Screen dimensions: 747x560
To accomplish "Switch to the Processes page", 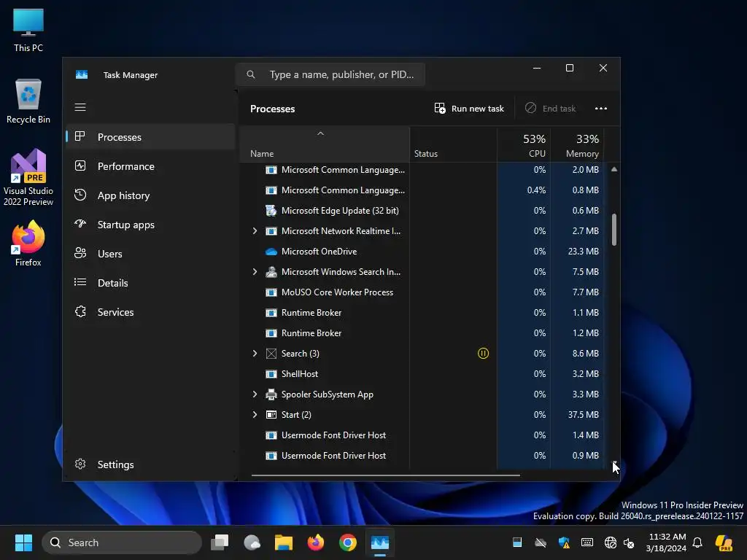I will [x=150, y=137].
